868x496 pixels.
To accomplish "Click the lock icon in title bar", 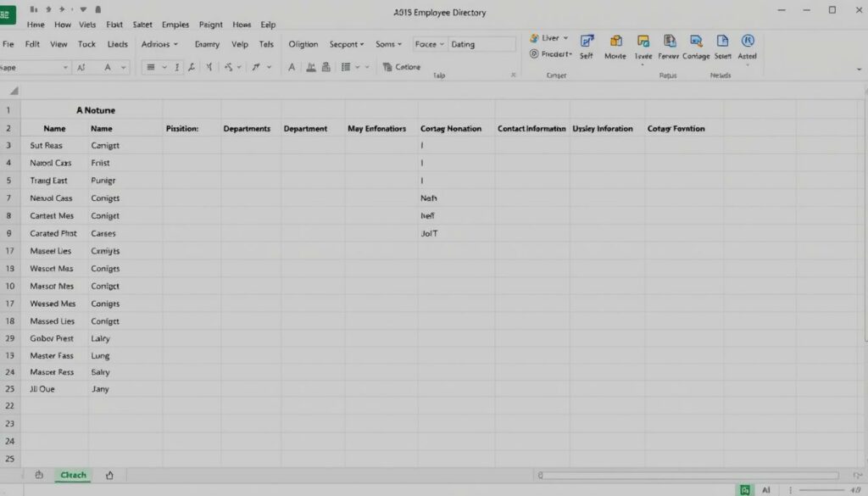I will 98,9.
